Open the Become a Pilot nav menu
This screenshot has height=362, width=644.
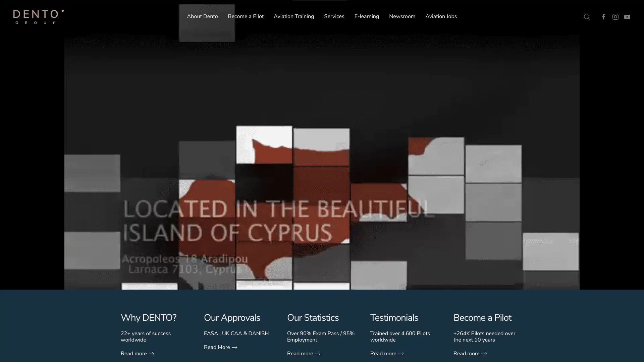point(246,16)
